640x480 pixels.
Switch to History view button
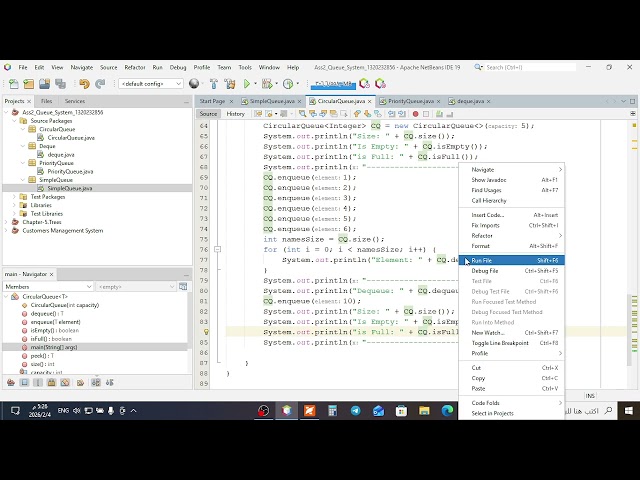(x=236, y=114)
